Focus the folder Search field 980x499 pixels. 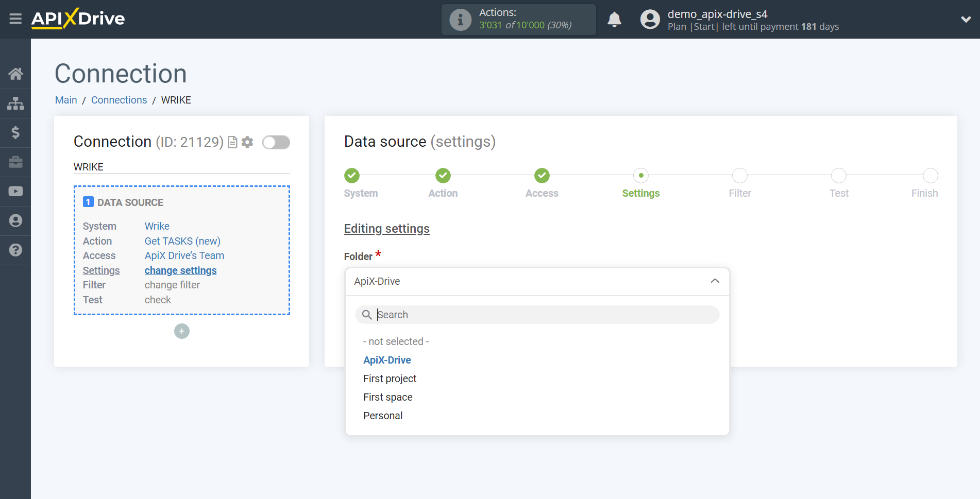pyautogui.click(x=537, y=315)
